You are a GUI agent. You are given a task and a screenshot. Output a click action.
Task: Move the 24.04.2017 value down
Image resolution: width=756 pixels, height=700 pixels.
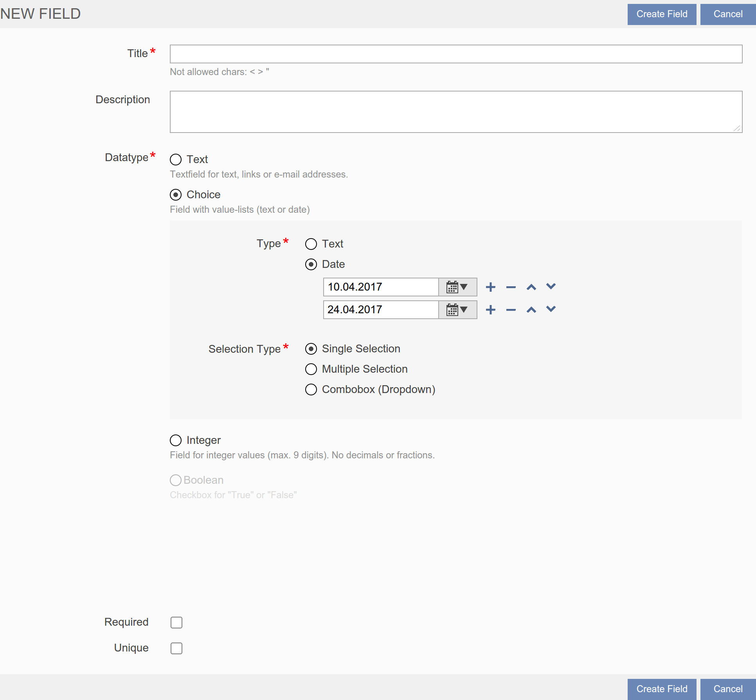tap(551, 309)
